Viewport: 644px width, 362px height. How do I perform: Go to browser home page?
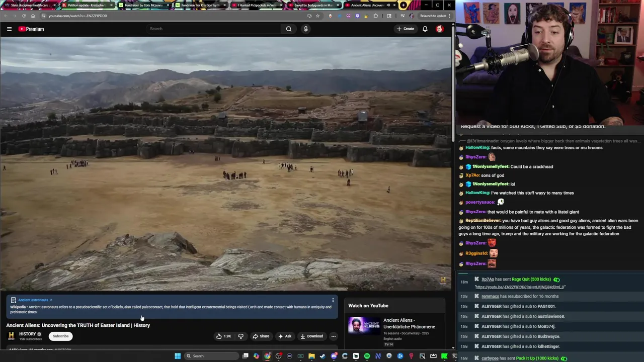[x=33, y=16]
